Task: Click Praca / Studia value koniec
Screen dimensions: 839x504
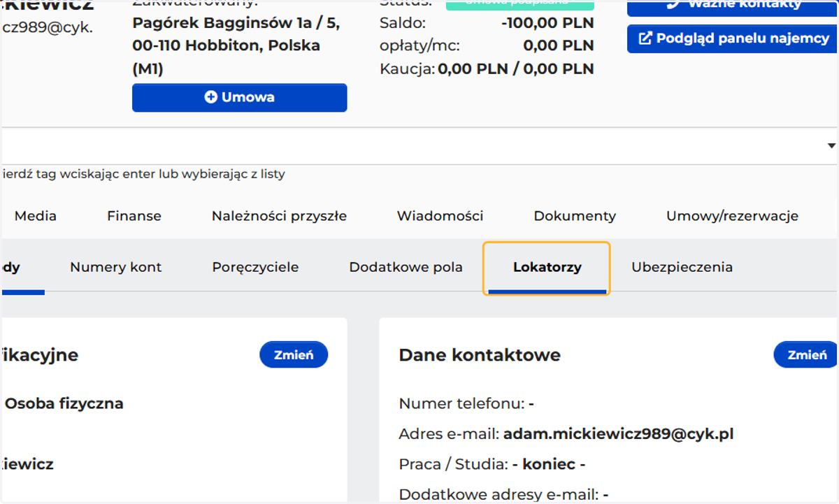Action: point(549,464)
